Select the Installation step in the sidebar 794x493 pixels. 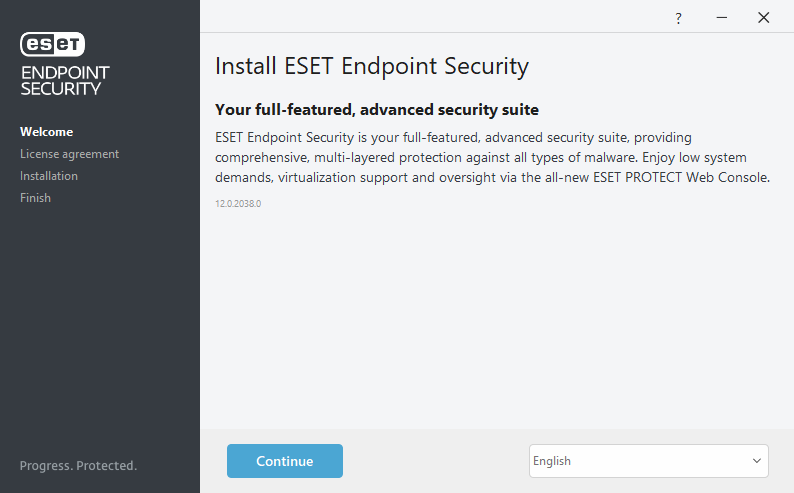point(49,176)
